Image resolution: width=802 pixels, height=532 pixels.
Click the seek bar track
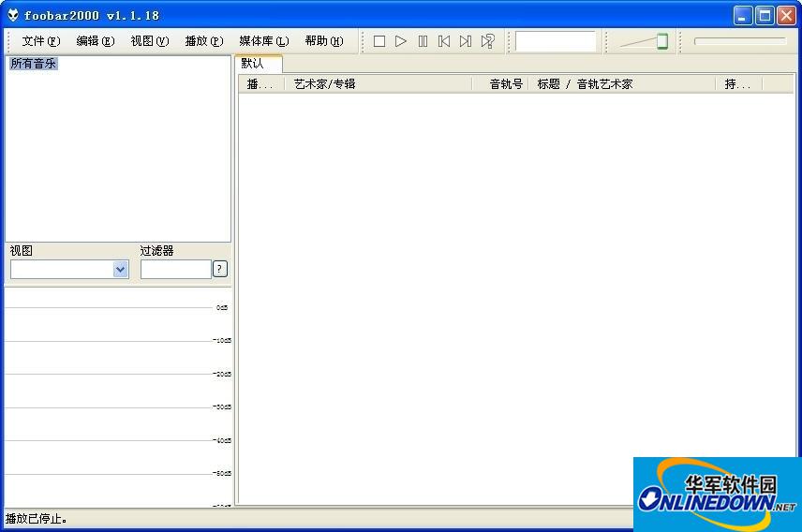739,41
